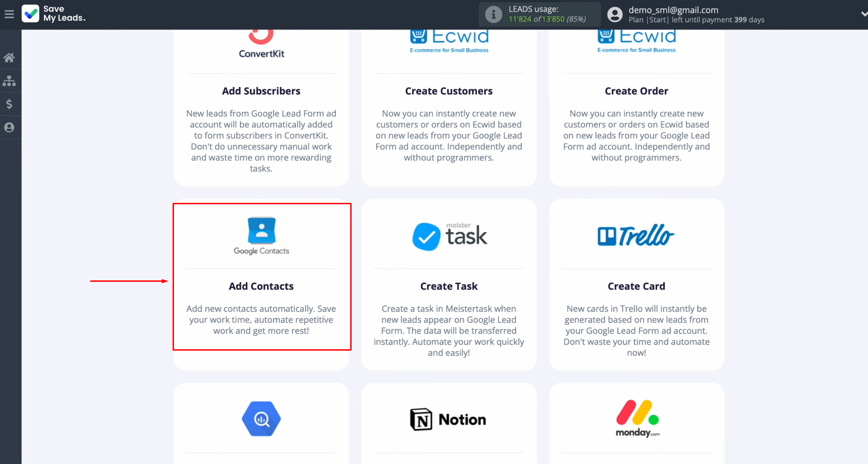Open profile user icon in sidebar
The width and height of the screenshot is (868, 464).
point(9,128)
